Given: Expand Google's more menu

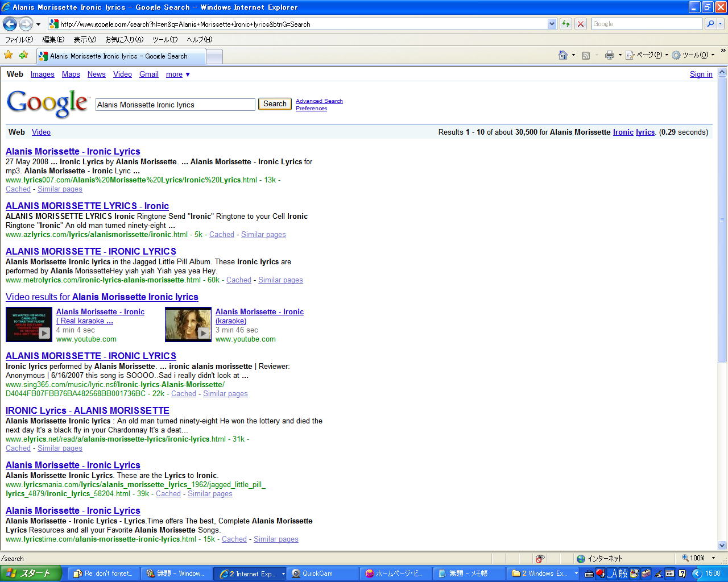Looking at the screenshot, I should (178, 74).
